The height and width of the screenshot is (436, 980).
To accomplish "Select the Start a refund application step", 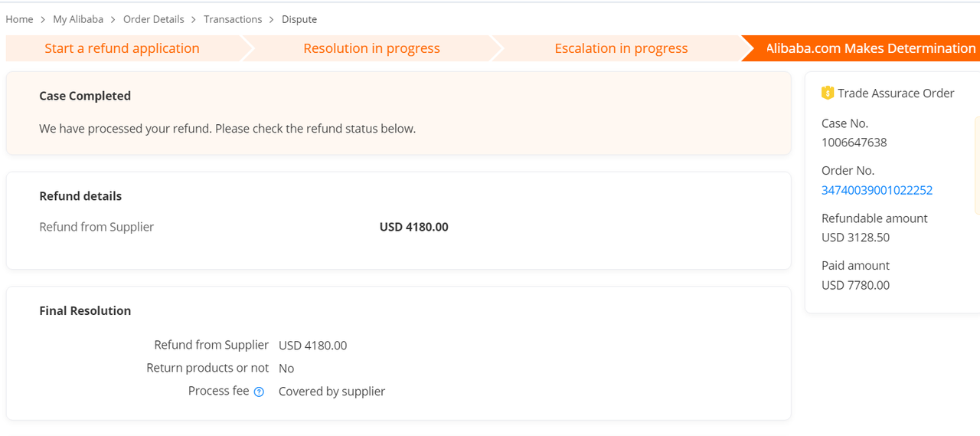I will coord(122,48).
